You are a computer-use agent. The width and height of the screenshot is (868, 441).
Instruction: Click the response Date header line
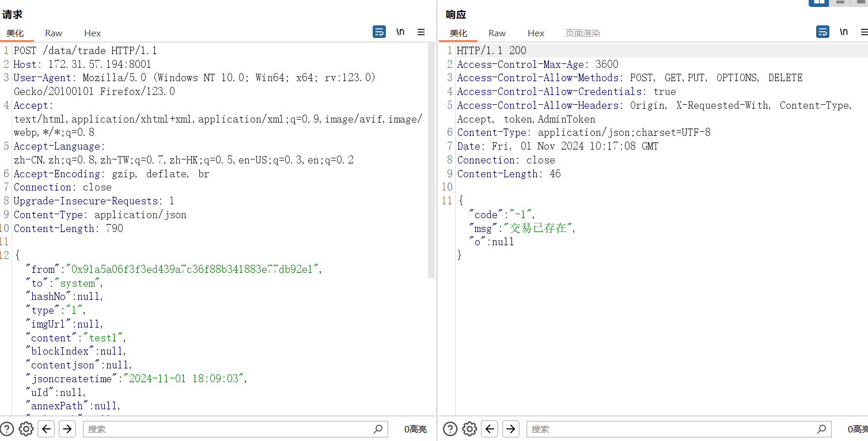click(558, 146)
